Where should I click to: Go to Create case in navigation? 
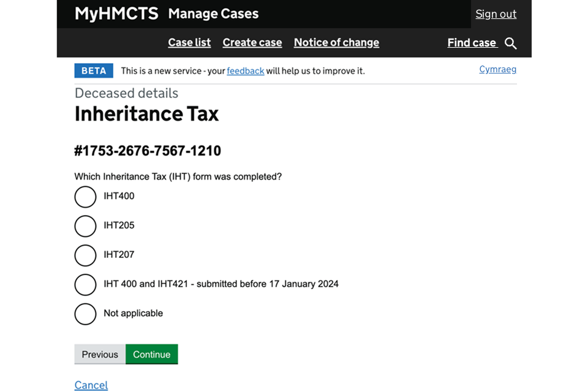[252, 42]
